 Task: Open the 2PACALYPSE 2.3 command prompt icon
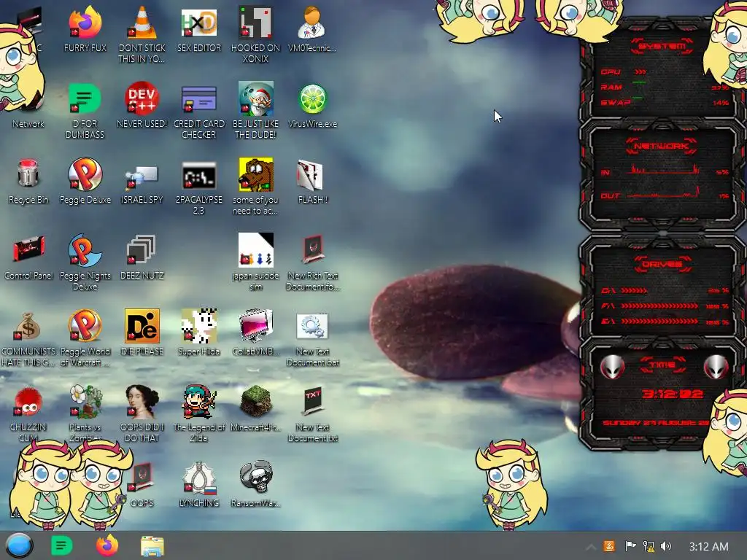pyautogui.click(x=199, y=175)
